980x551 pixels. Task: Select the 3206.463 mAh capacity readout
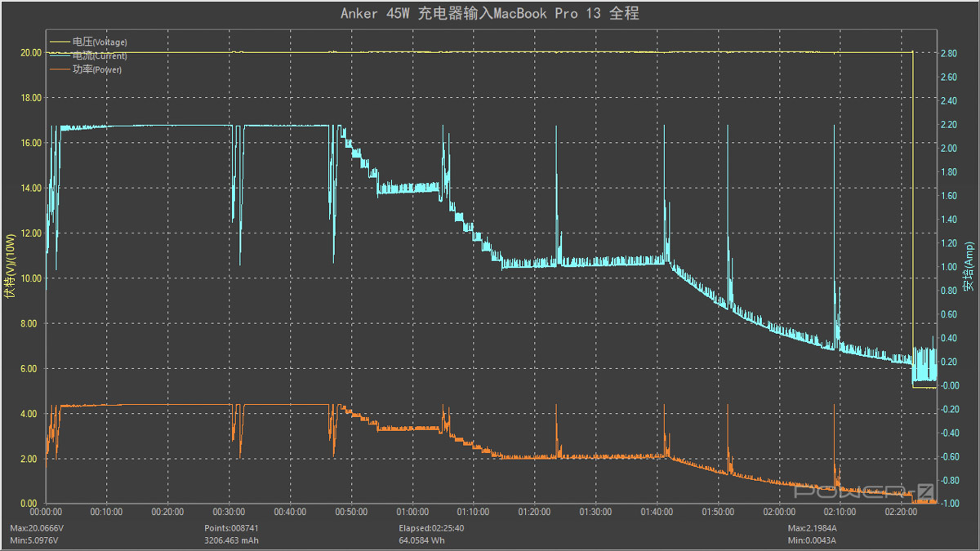pos(234,540)
